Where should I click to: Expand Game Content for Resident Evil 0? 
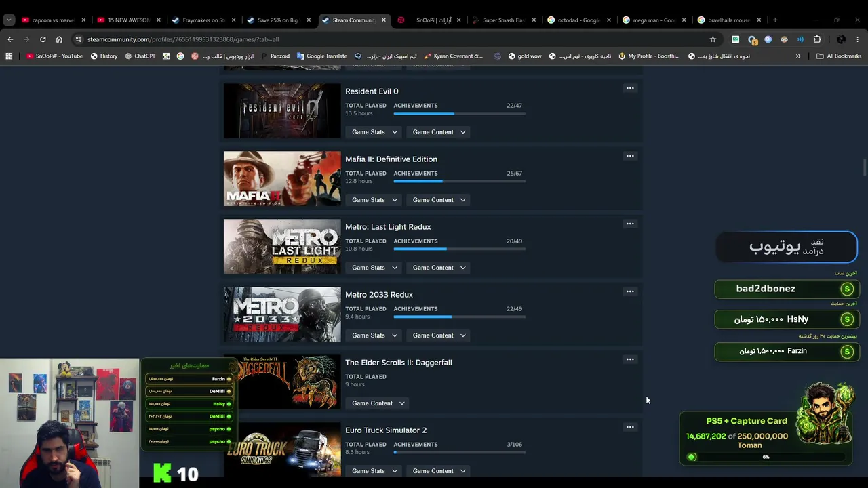[x=439, y=132]
